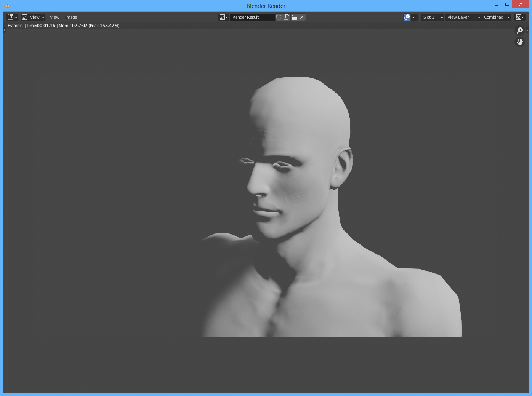The height and width of the screenshot is (396, 532).
Task: Open the Slot 1 dropdown
Action: (x=432, y=17)
